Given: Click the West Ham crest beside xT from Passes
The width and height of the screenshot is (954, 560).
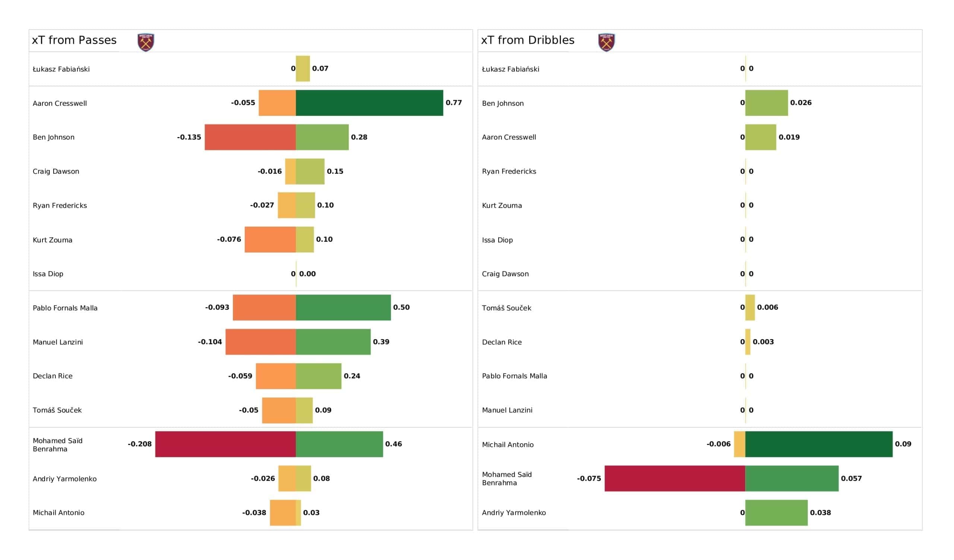Looking at the screenshot, I should [x=146, y=42].
